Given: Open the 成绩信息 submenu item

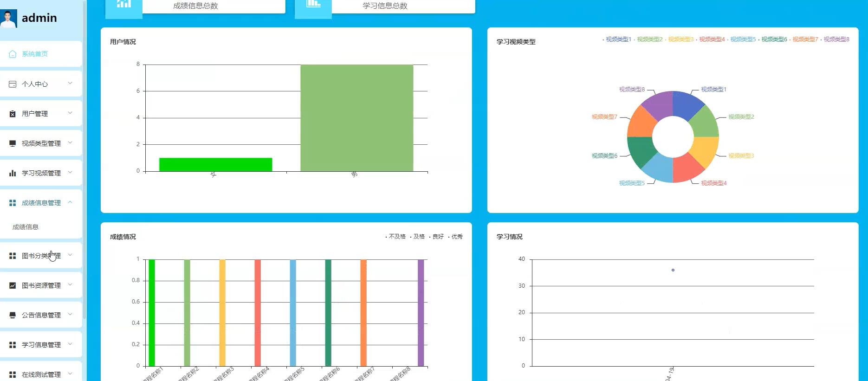Looking at the screenshot, I should [x=26, y=227].
